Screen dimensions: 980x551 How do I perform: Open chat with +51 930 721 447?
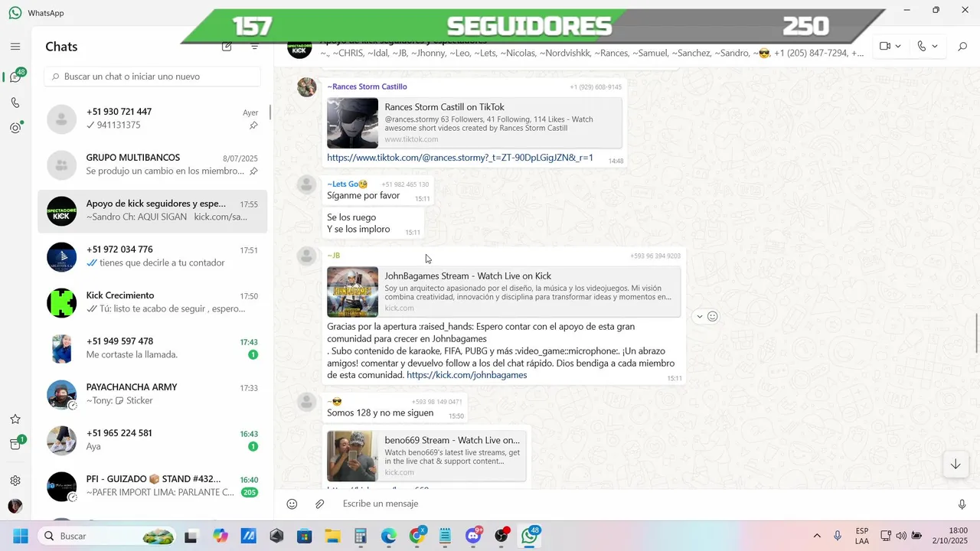click(x=152, y=119)
